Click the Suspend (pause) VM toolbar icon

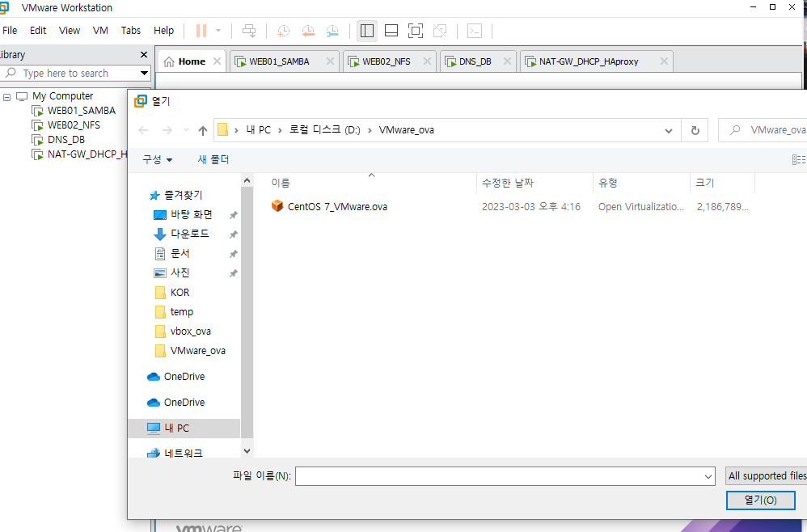[201, 31]
